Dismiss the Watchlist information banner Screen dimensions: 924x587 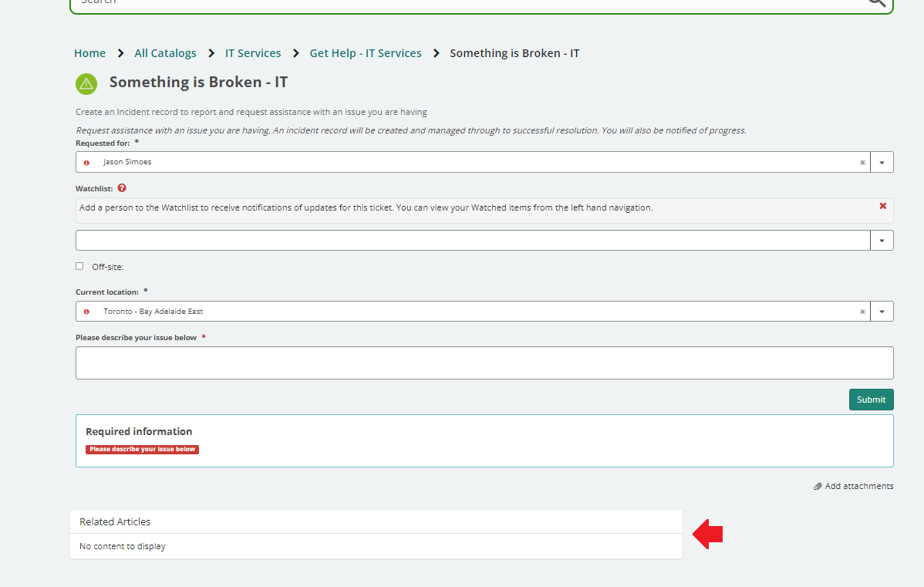point(882,206)
